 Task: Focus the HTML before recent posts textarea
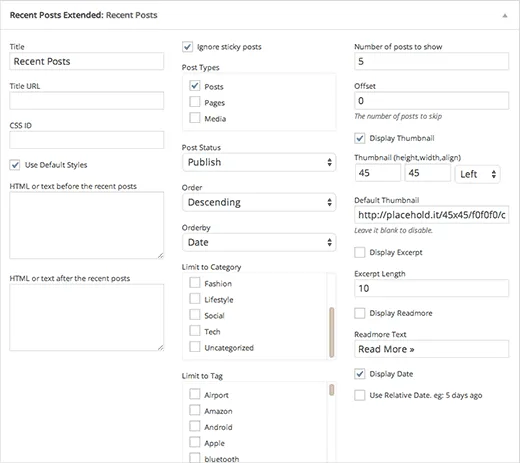tap(87, 225)
